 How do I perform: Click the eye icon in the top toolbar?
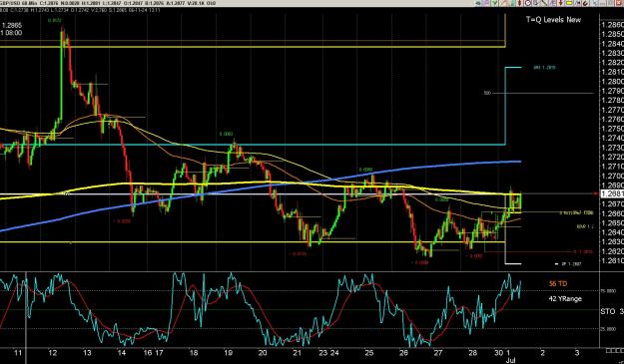(478, 3)
